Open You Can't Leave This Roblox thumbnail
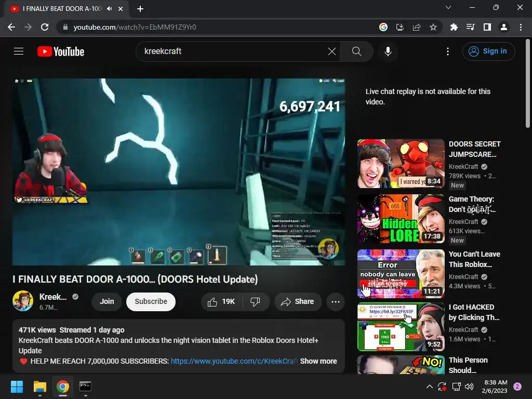The width and height of the screenshot is (532, 399). tap(401, 274)
